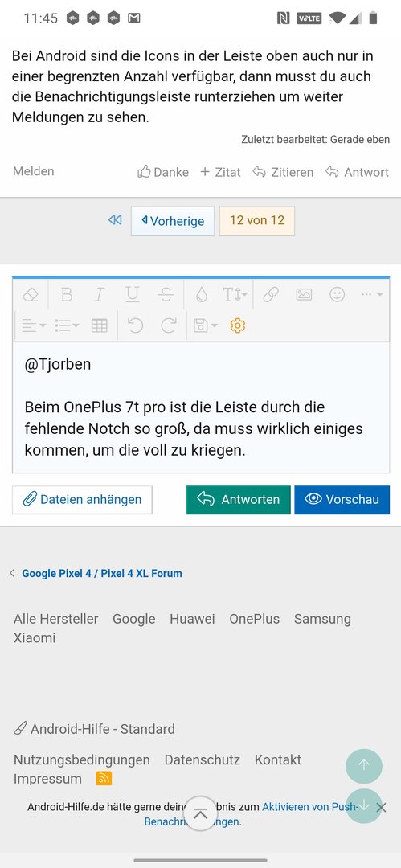Viewport: 401px width, 868px height.
Task: Toggle italic formatting in editor
Action: tap(99, 295)
